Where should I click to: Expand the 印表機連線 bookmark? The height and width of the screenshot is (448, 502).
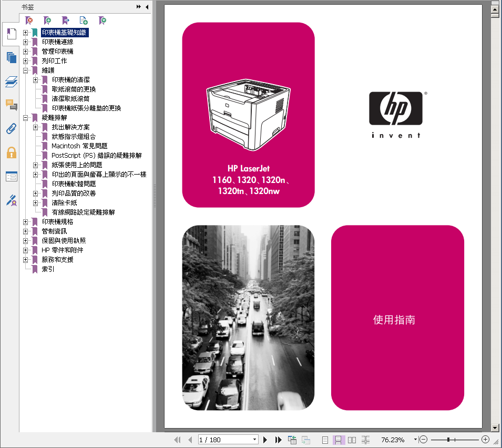tap(26, 42)
